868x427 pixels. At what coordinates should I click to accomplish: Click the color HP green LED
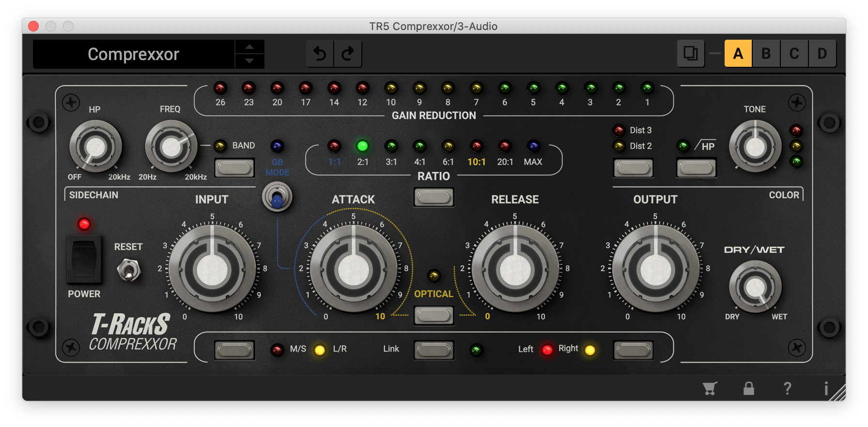click(683, 146)
